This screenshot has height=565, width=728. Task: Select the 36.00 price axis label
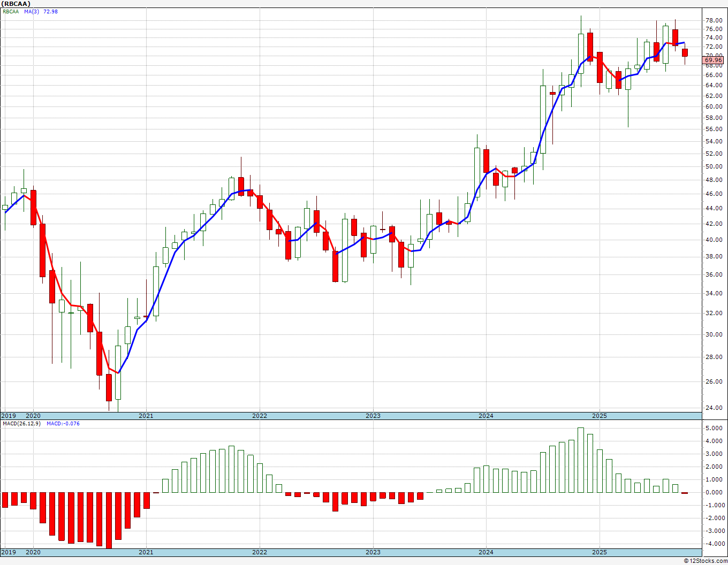click(x=714, y=274)
